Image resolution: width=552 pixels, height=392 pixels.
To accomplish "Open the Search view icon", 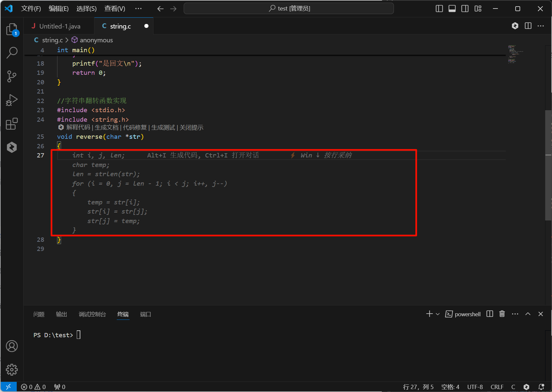I will tap(12, 52).
